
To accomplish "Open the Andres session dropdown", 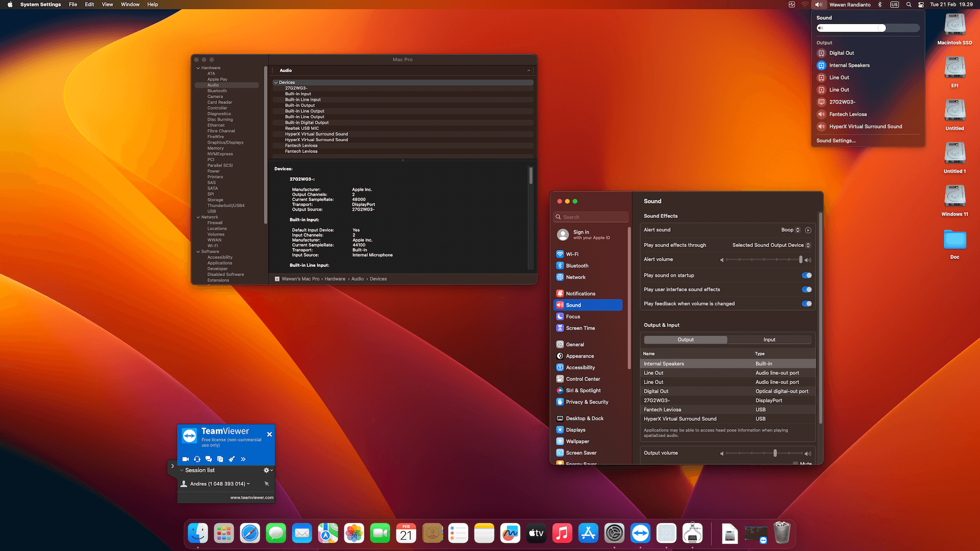I will click(x=248, y=484).
